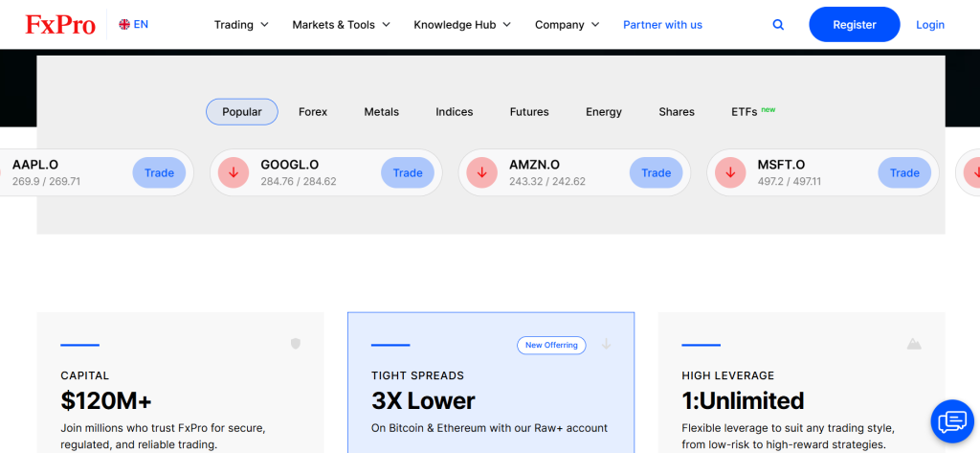Click the UK flag language icon
The width and height of the screenshot is (980, 453).
coord(124,24)
